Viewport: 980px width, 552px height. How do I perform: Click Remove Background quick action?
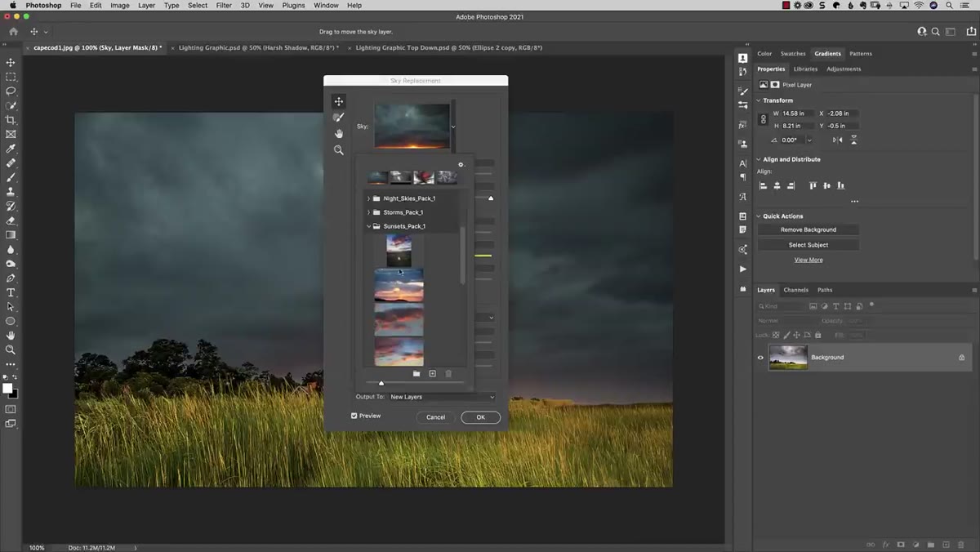pyautogui.click(x=808, y=229)
